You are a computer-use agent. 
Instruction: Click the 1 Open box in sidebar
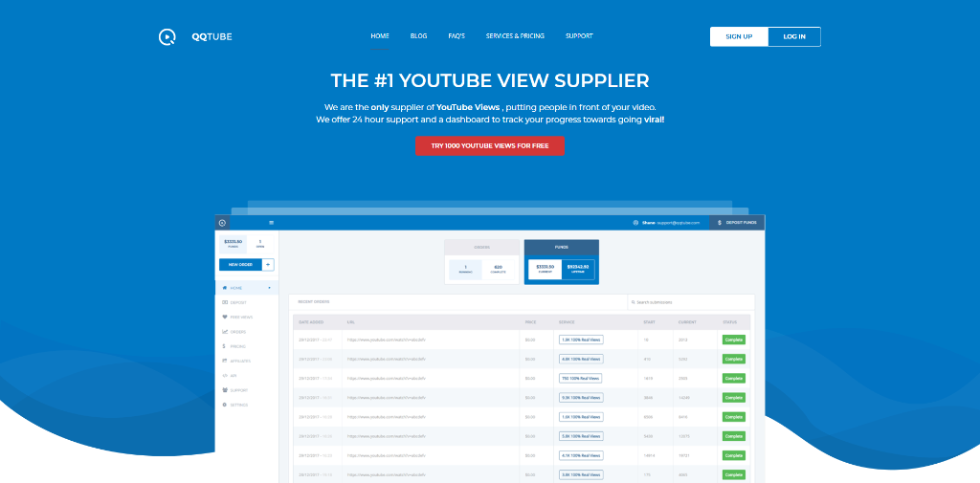pyautogui.click(x=260, y=243)
